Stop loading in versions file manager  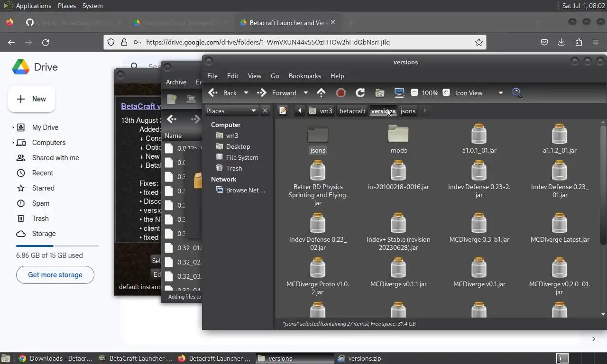click(340, 93)
